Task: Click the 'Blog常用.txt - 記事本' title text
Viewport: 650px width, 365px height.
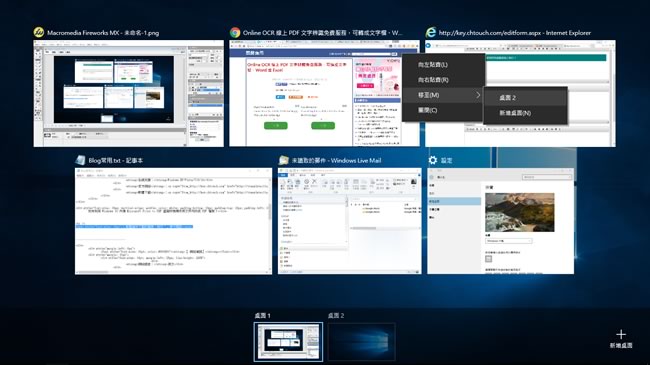Action: (116, 160)
